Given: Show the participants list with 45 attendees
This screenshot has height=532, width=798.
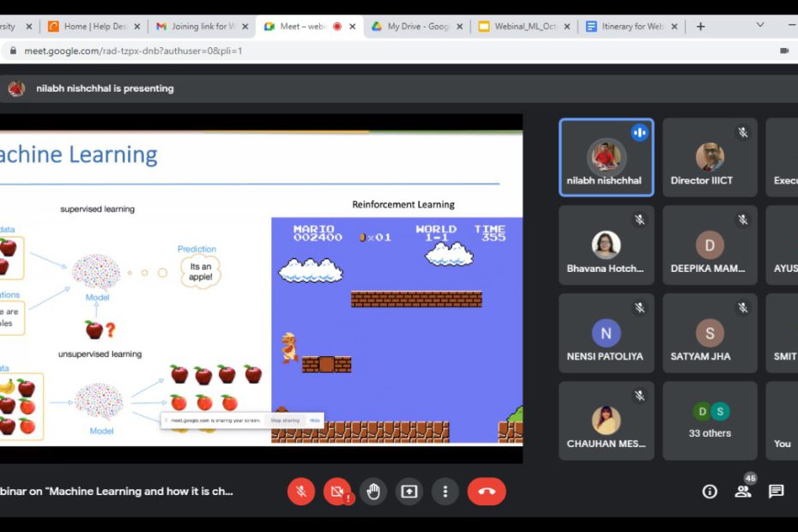Looking at the screenshot, I should pyautogui.click(x=743, y=492).
